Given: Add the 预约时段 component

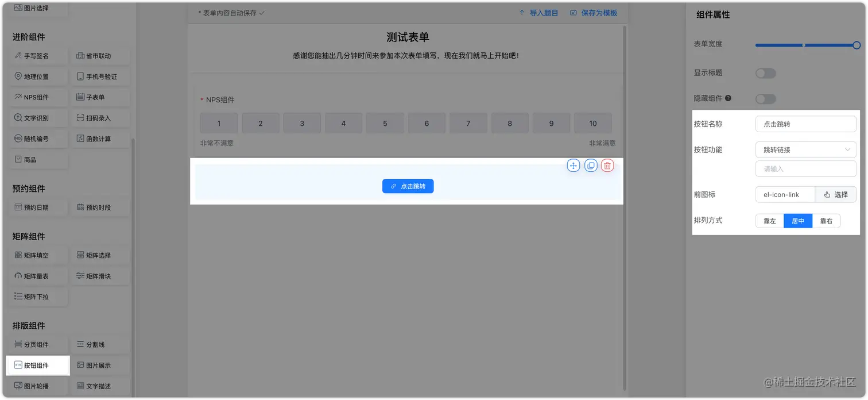Looking at the screenshot, I should click(100, 207).
